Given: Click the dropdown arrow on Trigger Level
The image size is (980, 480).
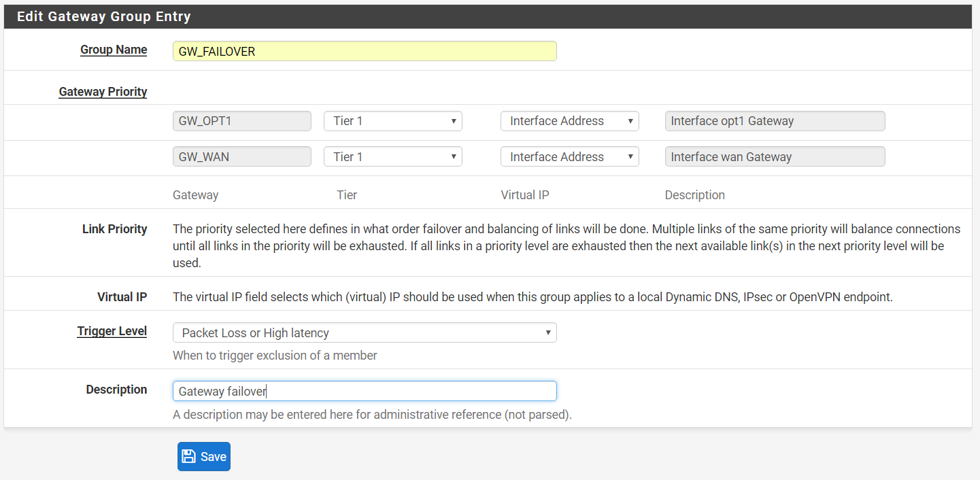Looking at the screenshot, I should point(548,332).
